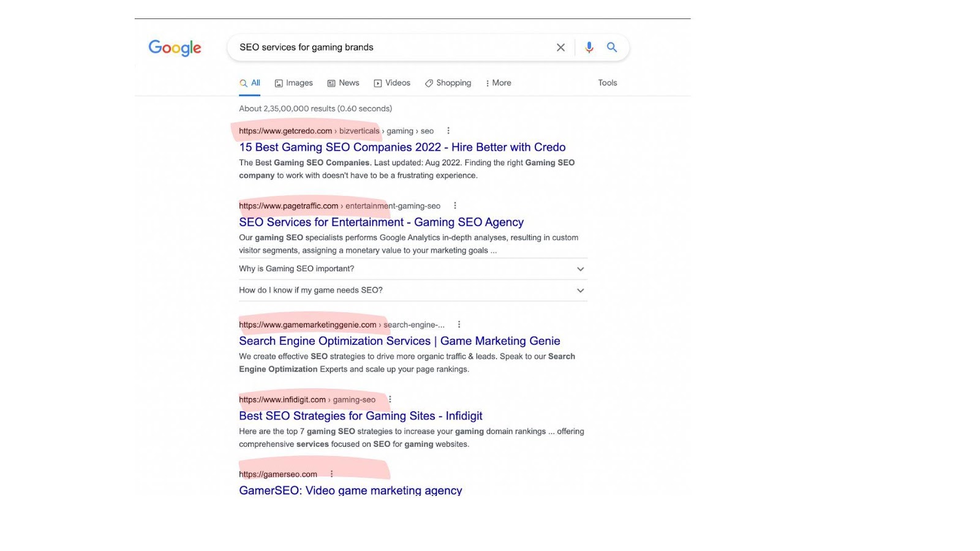Open the Best SEO Strategies for Gaming Sites link
980x551 pixels.
click(361, 416)
